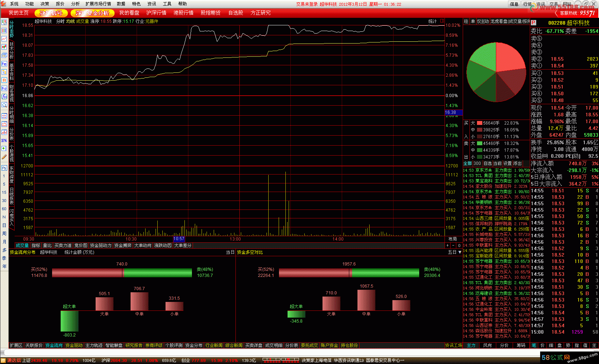The width and height of the screenshot is (599, 364).
Task: Toggle the 均线 average line label
Action: coord(71,21)
